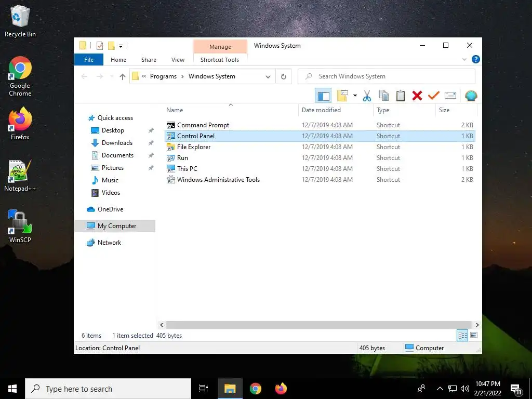Select the File Explorer shortcut

coord(320,147)
